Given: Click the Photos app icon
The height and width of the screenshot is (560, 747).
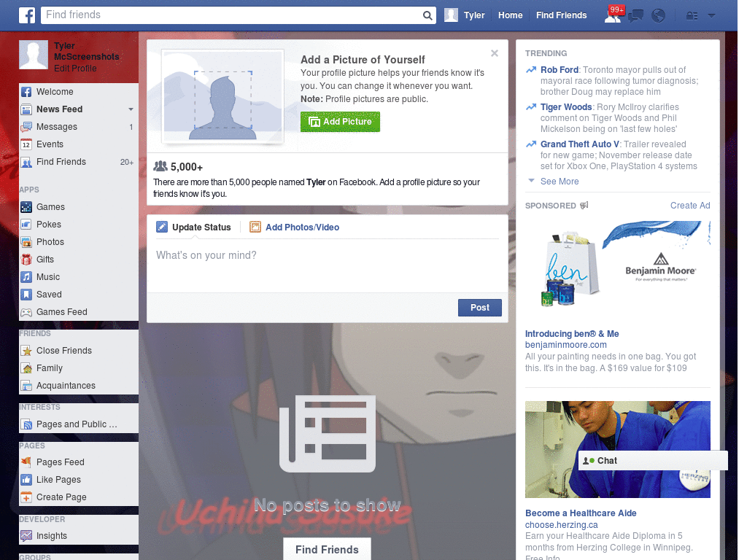Looking at the screenshot, I should pyautogui.click(x=26, y=242).
